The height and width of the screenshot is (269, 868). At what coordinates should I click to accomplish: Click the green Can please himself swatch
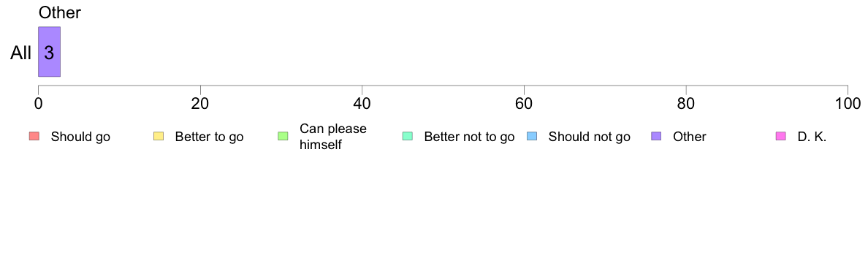click(283, 136)
